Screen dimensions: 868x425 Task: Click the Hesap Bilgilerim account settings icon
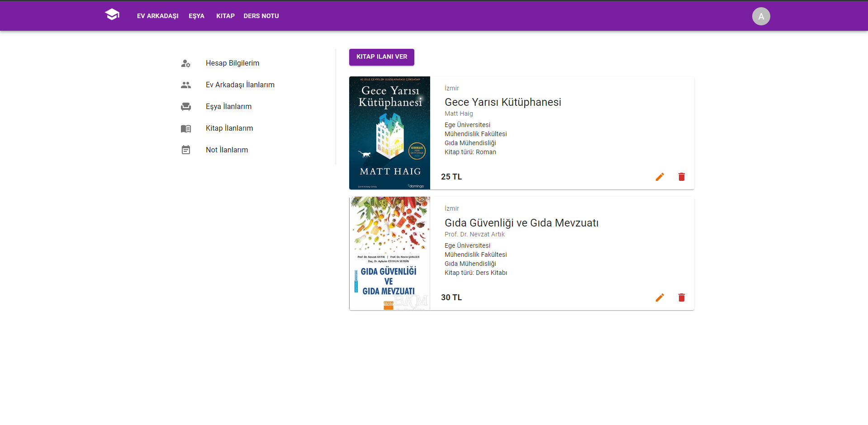click(186, 63)
